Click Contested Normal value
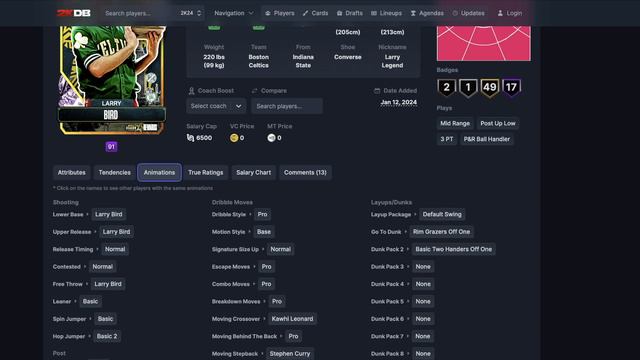 coord(102,267)
